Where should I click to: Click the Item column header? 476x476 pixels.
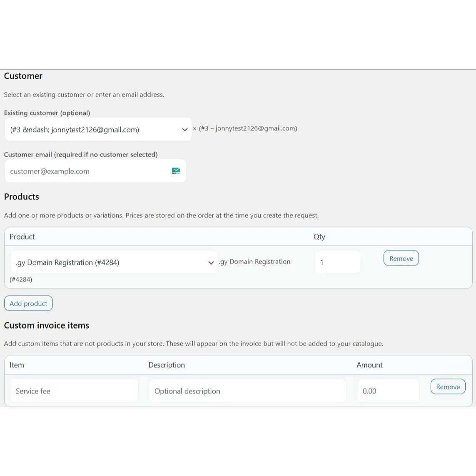coord(17,365)
